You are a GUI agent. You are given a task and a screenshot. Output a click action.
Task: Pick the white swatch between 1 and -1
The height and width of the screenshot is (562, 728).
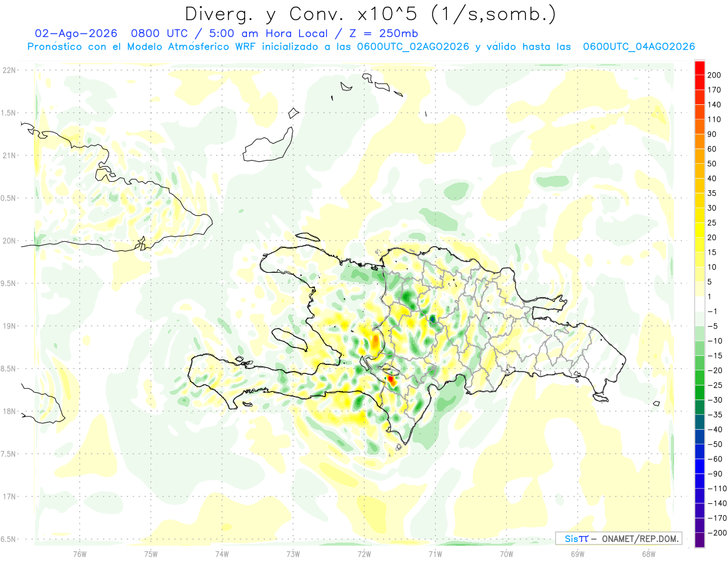pos(699,304)
